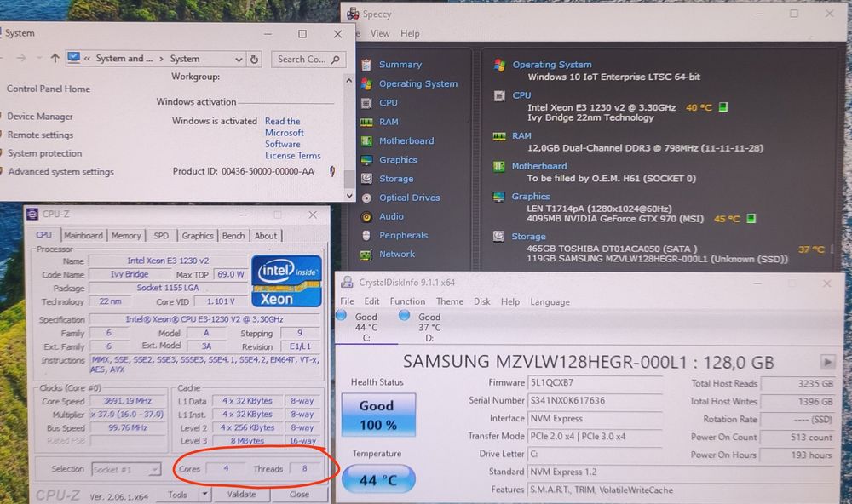This screenshot has height=504, width=852.
Task: Open File menu in CrystalDiskInfo
Action: pos(347,301)
